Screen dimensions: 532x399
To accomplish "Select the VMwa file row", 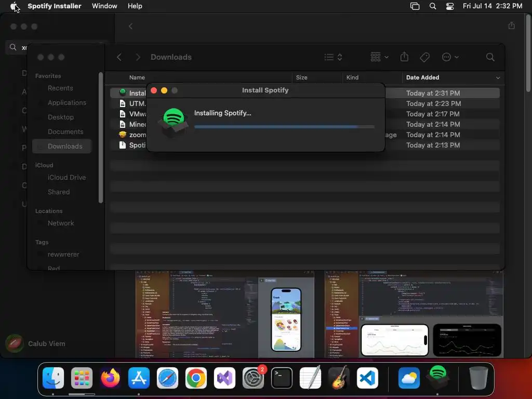I will [304, 114].
